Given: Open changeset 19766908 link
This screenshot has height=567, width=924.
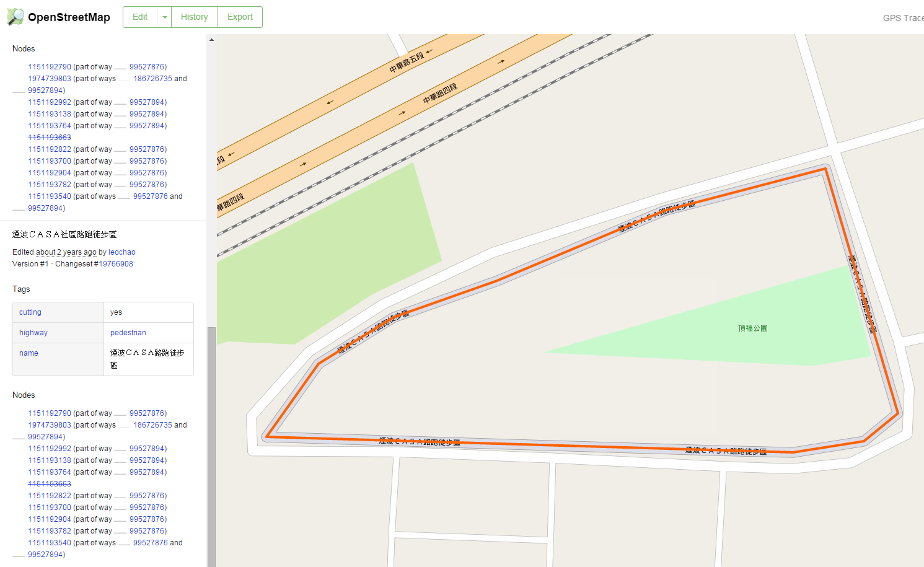Looking at the screenshot, I should [116, 264].
